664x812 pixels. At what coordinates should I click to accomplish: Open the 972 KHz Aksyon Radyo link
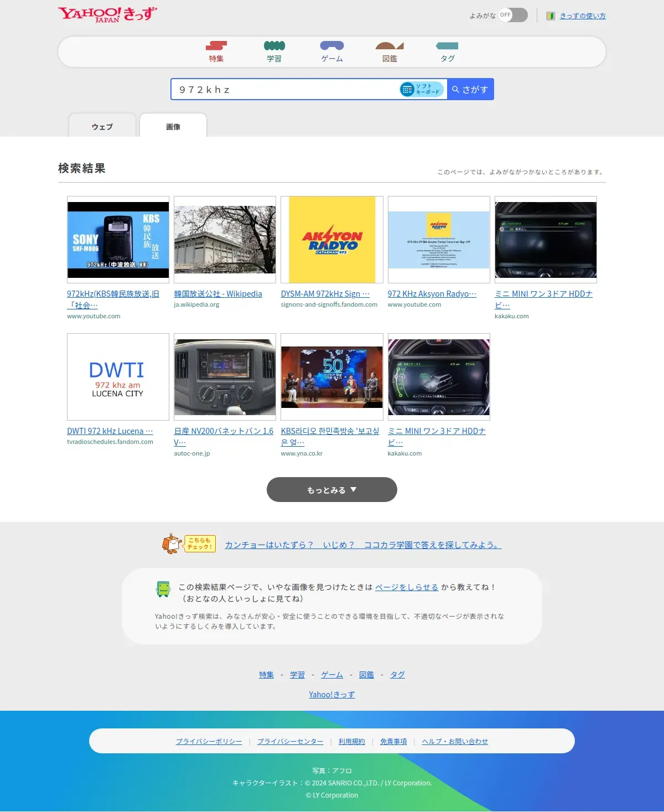coord(432,294)
